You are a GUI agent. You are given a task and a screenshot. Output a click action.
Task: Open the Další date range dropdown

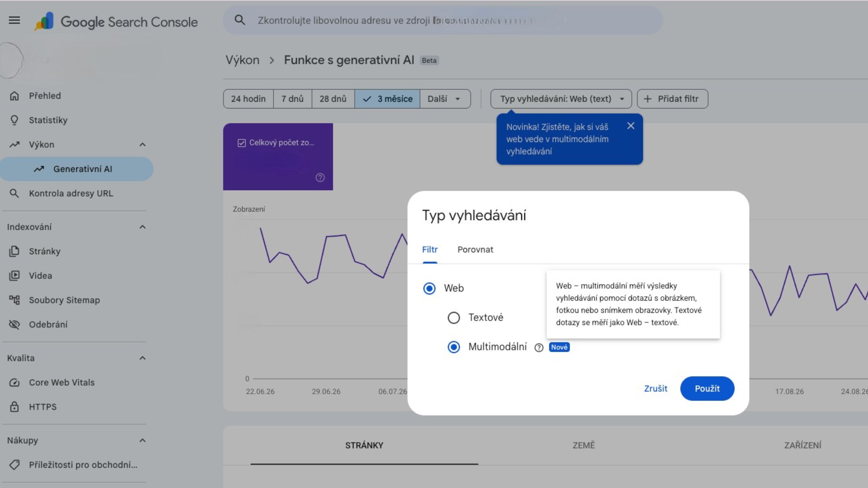(445, 99)
